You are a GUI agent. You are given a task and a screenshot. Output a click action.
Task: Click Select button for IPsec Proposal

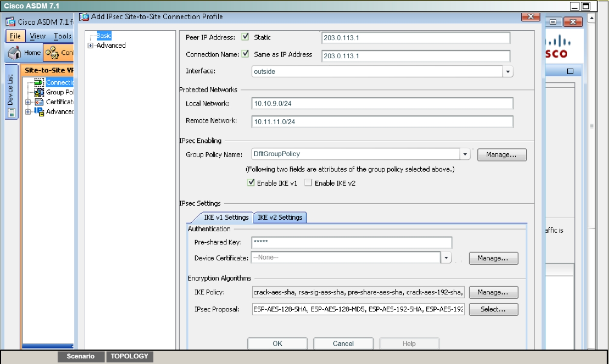(x=493, y=310)
